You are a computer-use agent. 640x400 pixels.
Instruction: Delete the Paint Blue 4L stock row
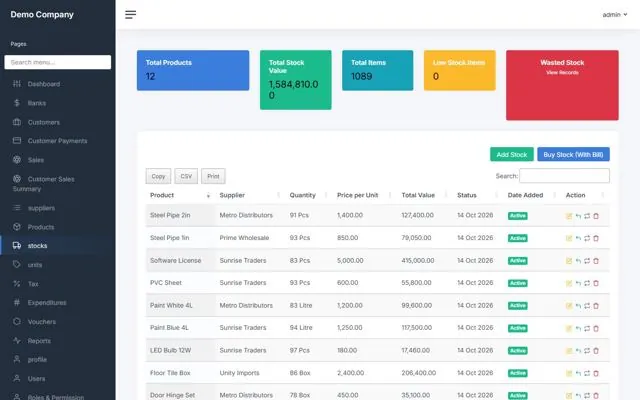596,328
